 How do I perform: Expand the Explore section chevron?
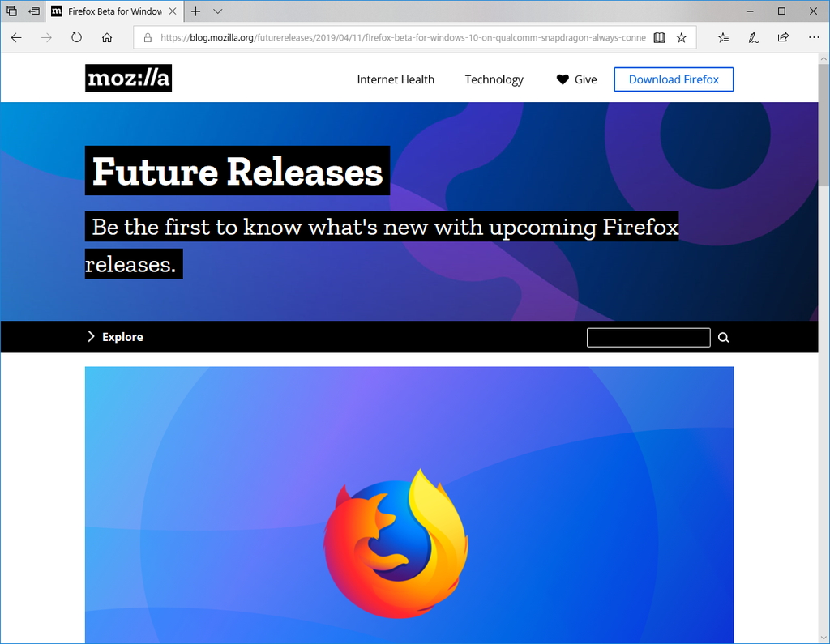pos(90,336)
